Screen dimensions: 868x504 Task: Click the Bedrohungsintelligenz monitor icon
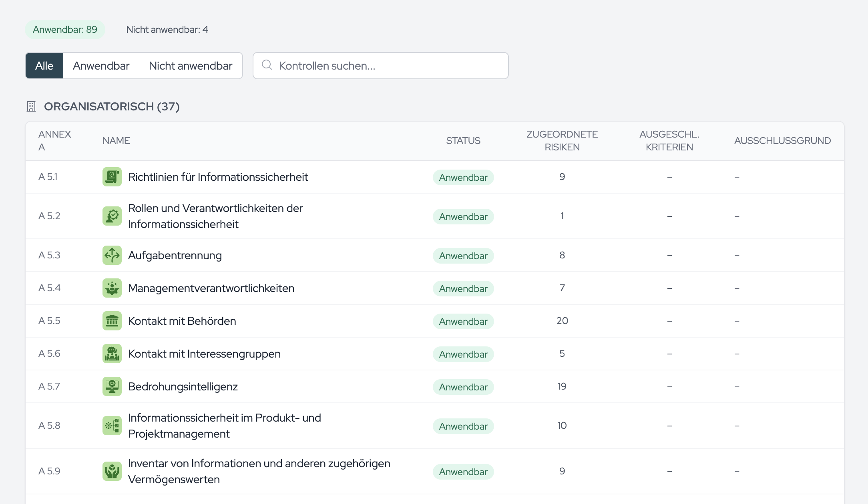pyautogui.click(x=112, y=386)
